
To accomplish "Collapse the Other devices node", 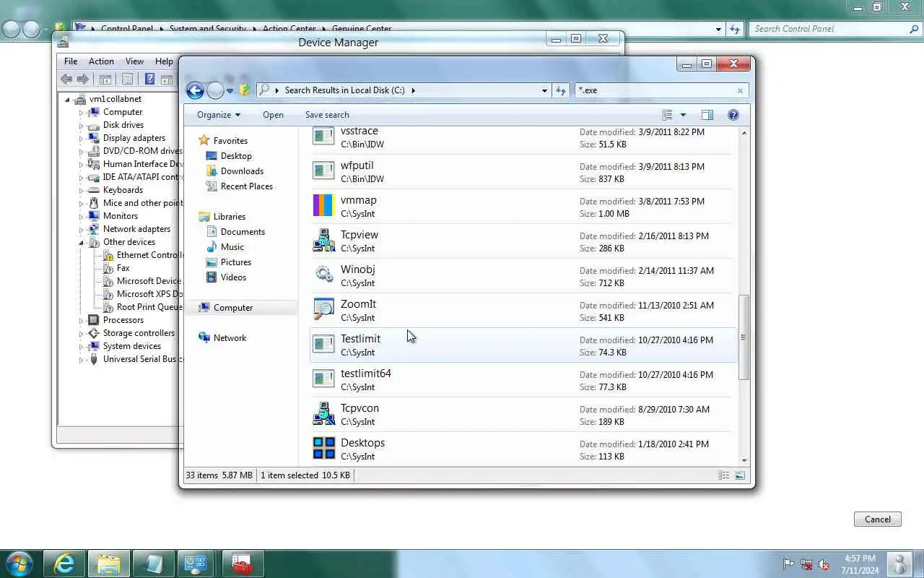I will pyautogui.click(x=82, y=242).
